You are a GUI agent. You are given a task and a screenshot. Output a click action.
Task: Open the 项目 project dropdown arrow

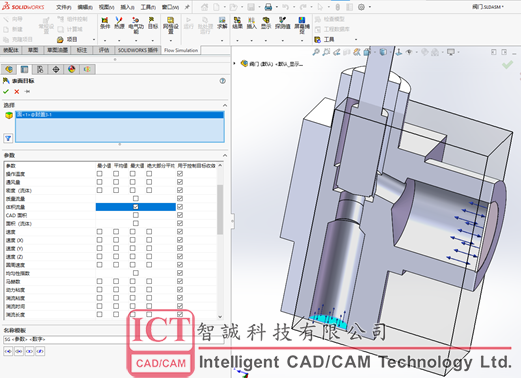94,40
